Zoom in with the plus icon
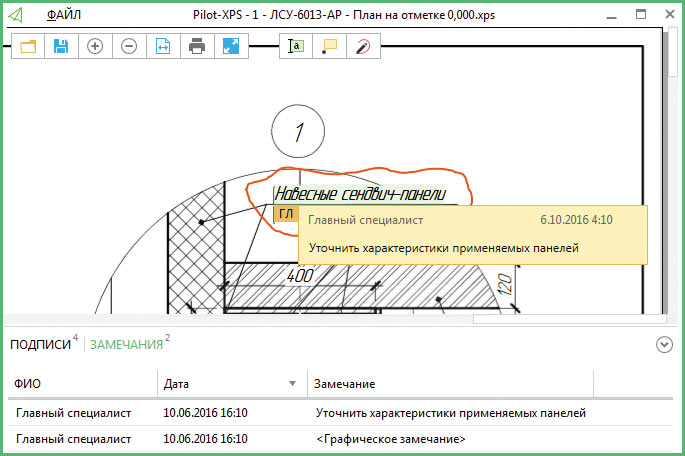This screenshot has height=456, width=685. (95, 46)
